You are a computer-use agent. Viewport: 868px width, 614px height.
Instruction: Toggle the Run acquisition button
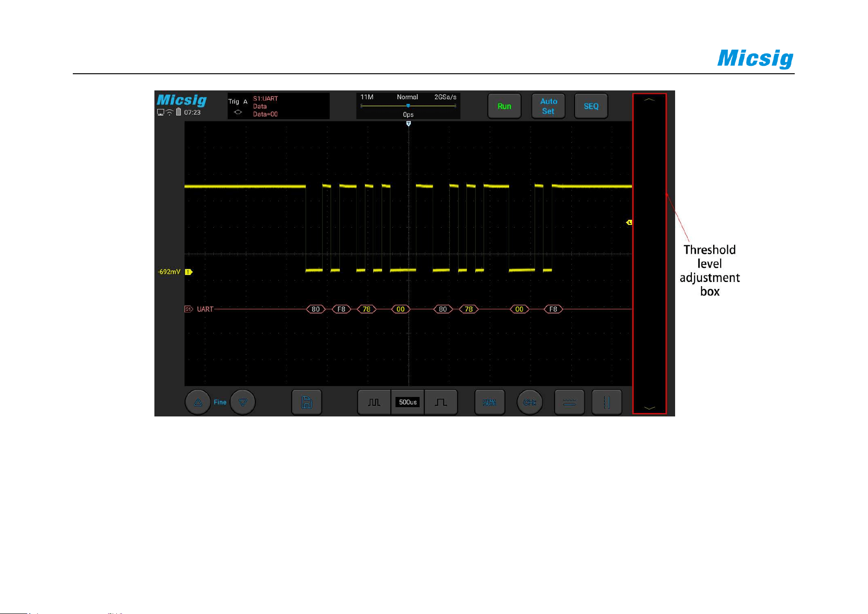click(x=504, y=106)
